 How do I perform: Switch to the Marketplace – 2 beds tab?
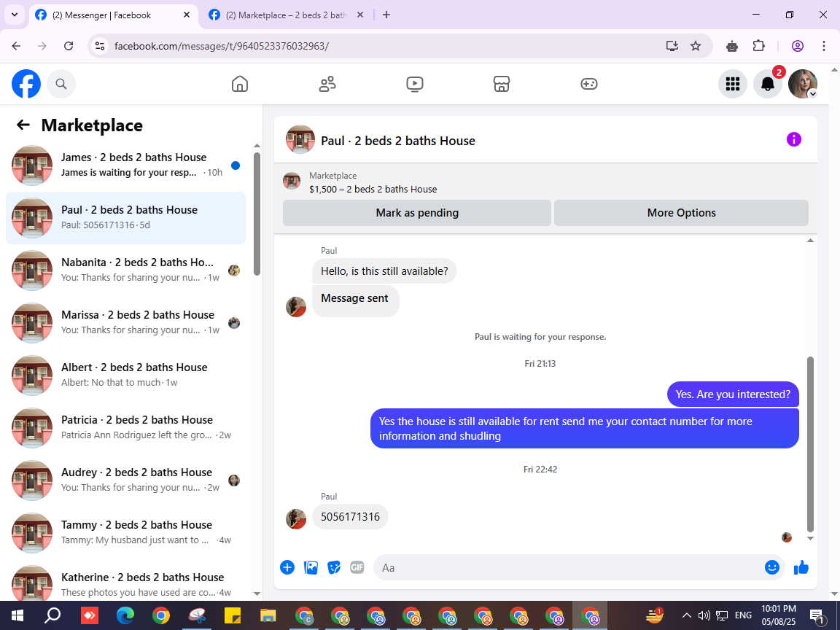[286, 15]
